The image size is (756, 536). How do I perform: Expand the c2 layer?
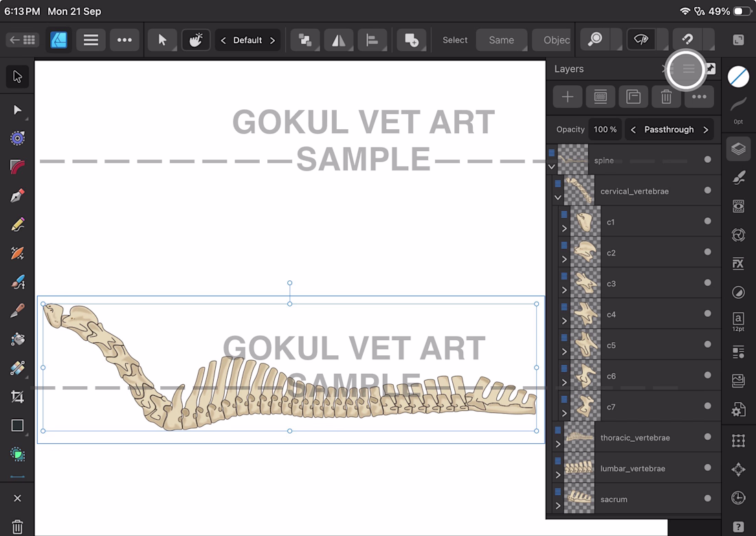[564, 259]
